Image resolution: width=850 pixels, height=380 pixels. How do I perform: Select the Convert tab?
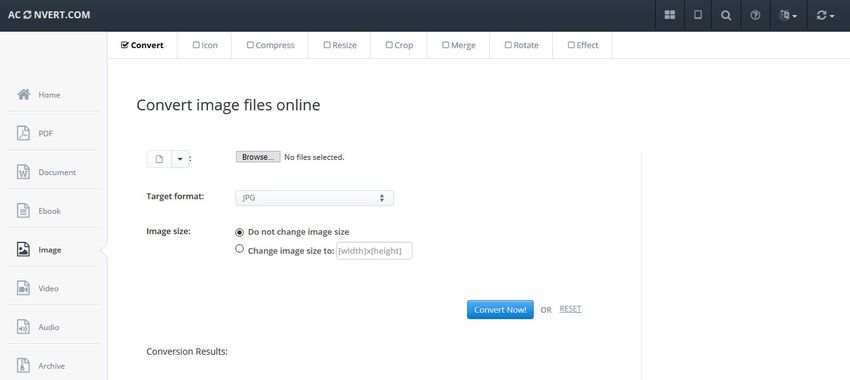142,45
